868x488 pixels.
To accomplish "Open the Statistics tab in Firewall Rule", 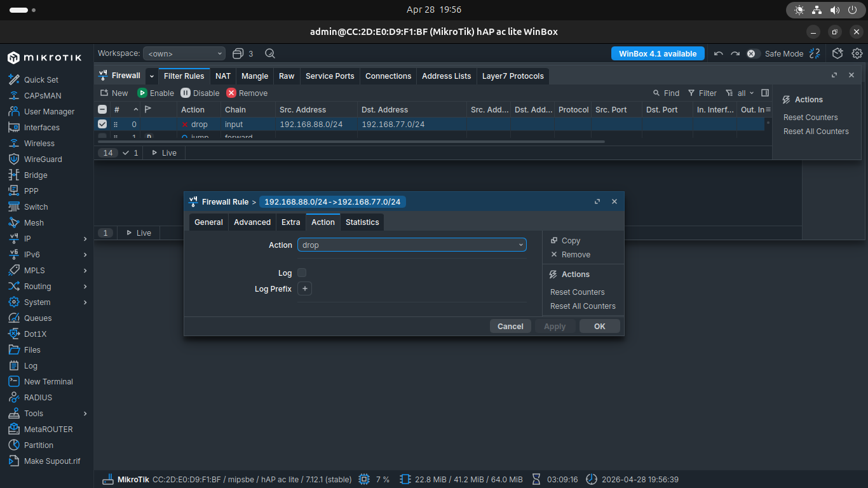I will point(362,222).
